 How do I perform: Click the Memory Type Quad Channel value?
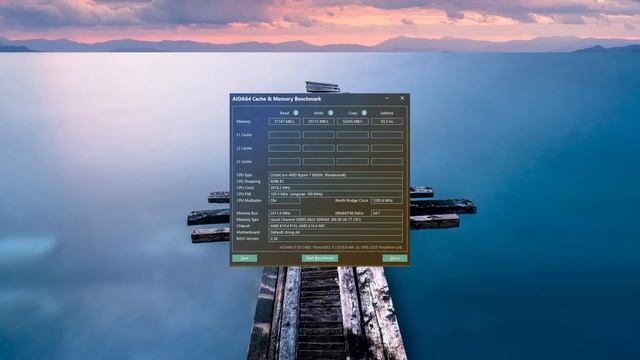(336, 220)
